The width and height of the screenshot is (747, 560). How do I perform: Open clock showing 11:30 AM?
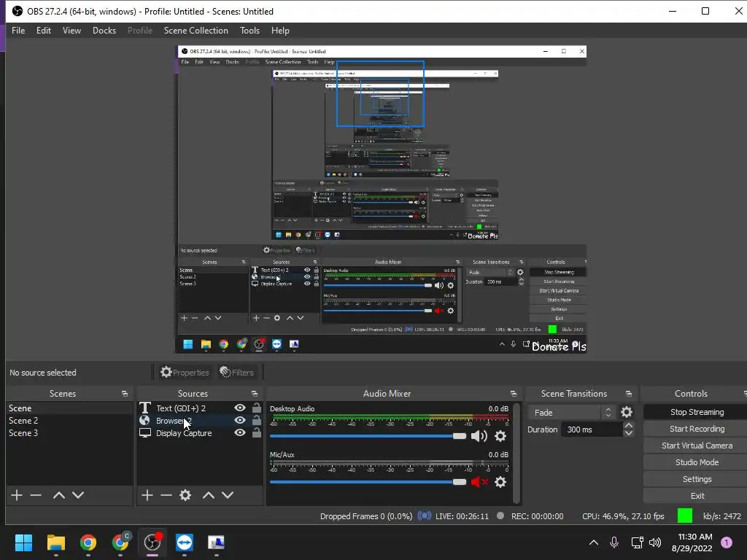[x=693, y=542]
